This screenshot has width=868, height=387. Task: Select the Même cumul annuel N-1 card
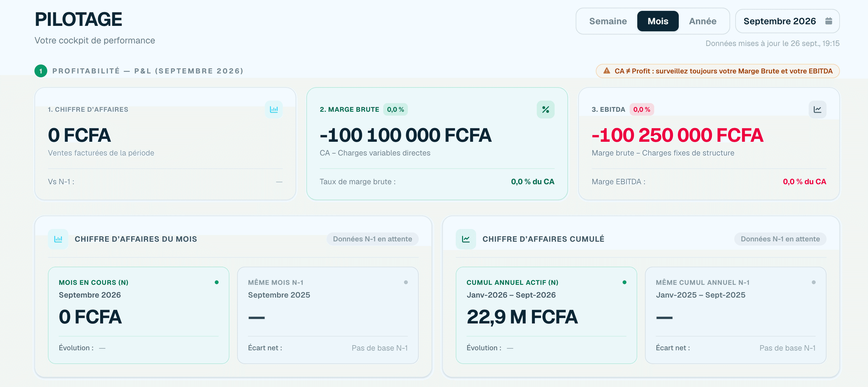point(736,315)
